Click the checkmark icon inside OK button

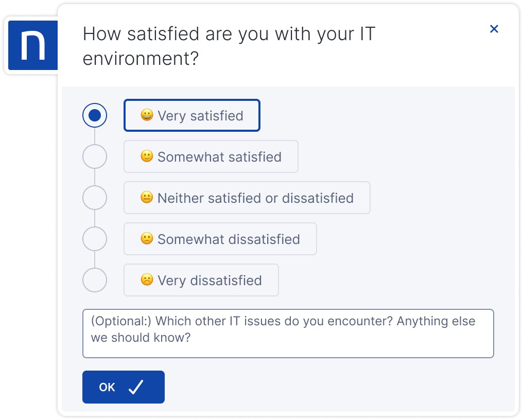[x=136, y=387]
